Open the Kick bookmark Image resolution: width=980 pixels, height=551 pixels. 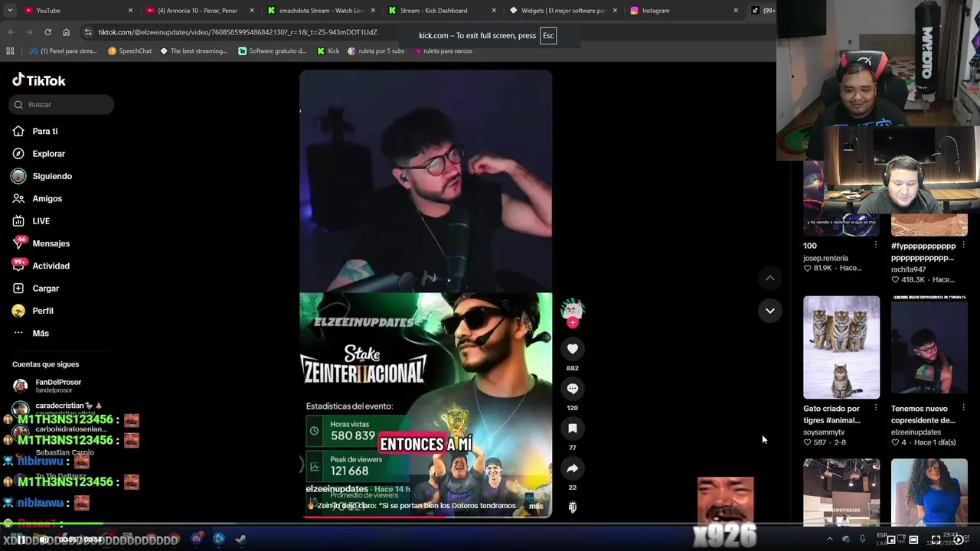328,51
